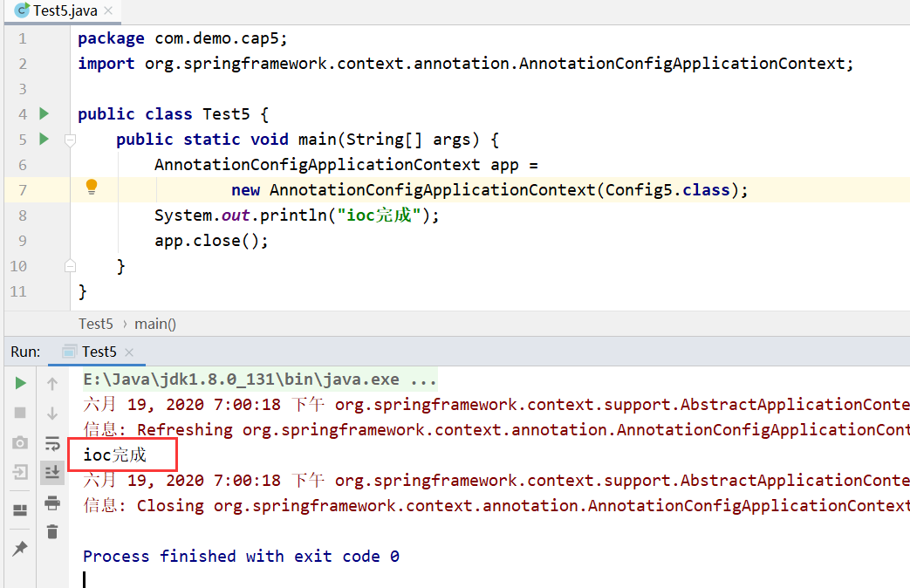Click the print console output icon
Screen dimensions: 910x588
point(52,503)
